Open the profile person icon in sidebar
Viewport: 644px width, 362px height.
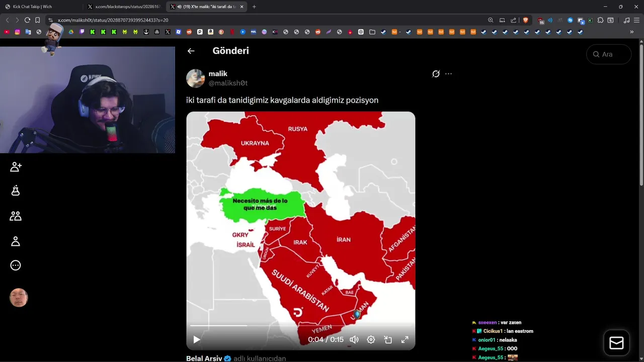tap(16, 241)
